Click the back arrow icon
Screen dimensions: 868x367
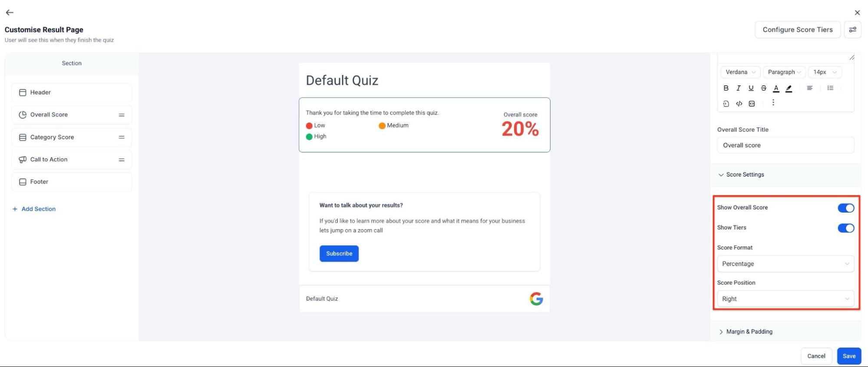pyautogui.click(x=10, y=13)
